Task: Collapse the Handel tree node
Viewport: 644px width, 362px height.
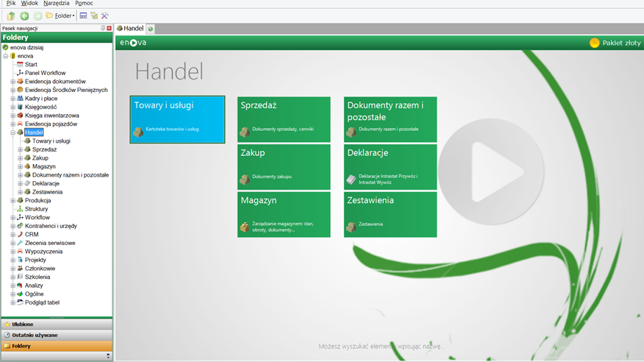Action: [12, 132]
